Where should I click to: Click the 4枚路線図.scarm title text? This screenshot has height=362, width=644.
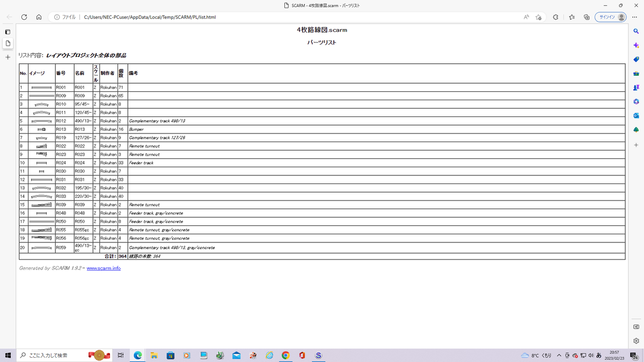322,30
